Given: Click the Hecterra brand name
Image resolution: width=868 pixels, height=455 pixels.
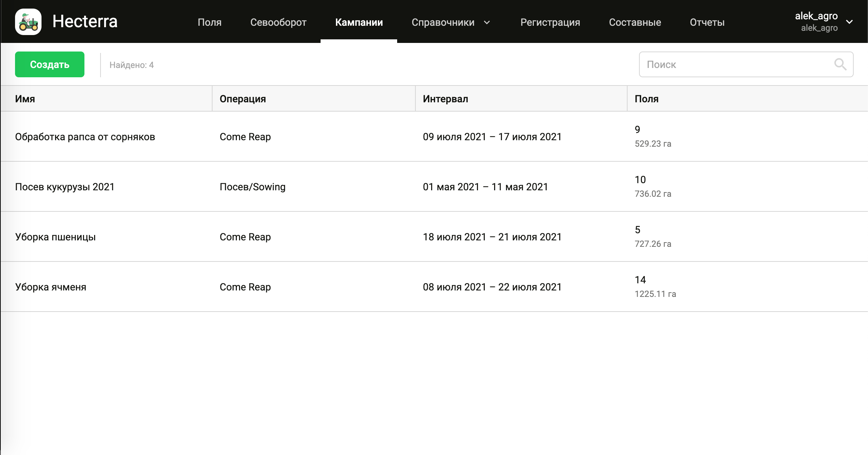Looking at the screenshot, I should coord(85,21).
